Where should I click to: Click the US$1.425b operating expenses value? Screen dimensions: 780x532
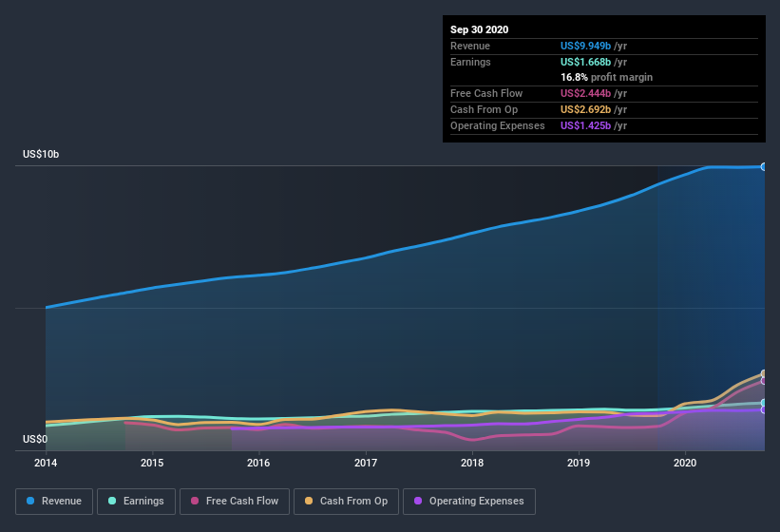585,125
